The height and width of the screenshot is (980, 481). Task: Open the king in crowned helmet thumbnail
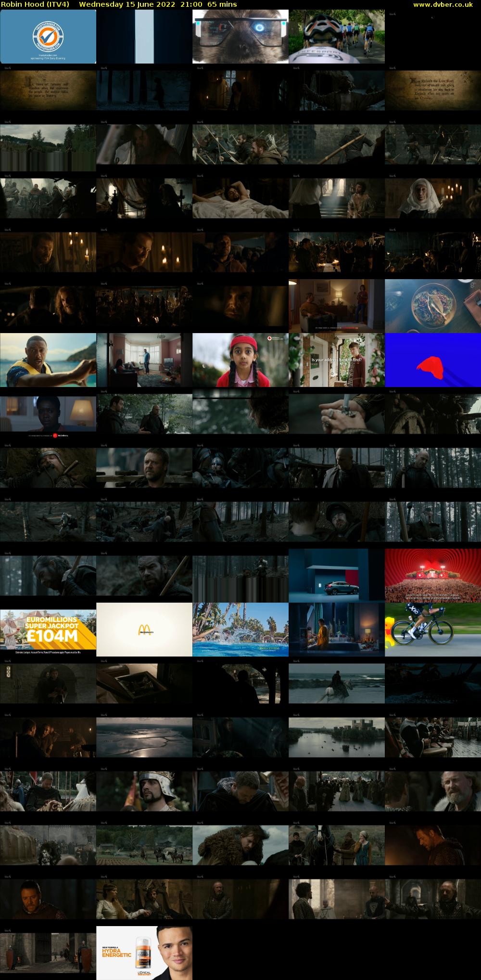[144, 791]
